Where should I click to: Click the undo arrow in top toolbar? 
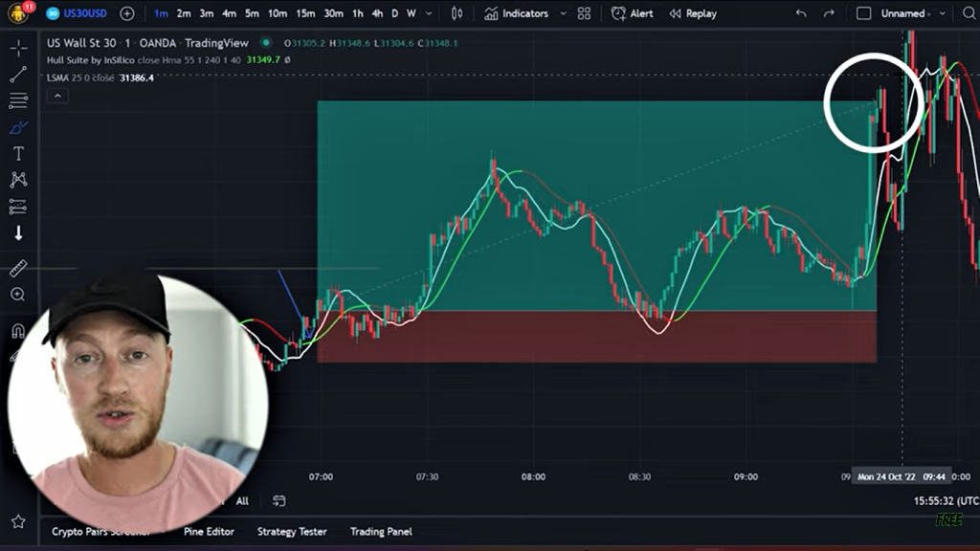pyautogui.click(x=801, y=13)
